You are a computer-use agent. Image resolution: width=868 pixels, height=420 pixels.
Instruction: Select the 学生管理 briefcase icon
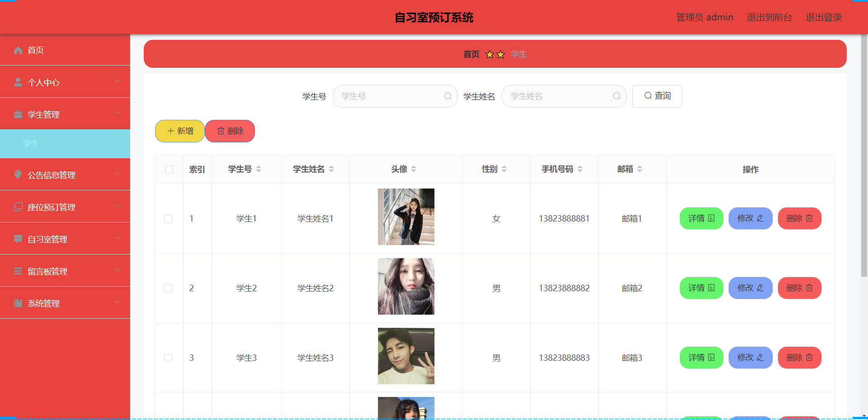click(18, 114)
